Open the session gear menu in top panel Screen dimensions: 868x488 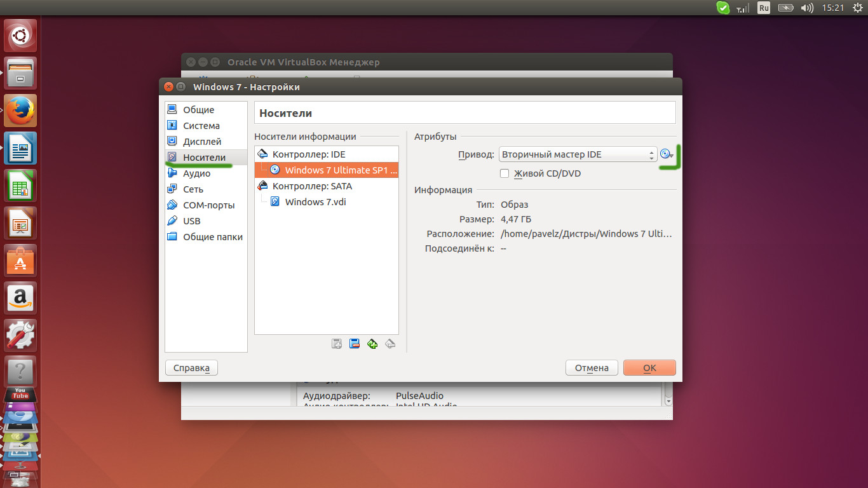coord(858,8)
